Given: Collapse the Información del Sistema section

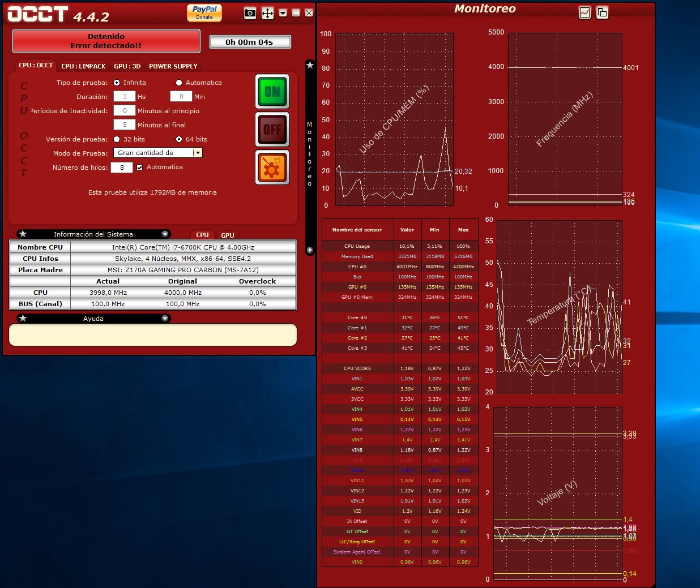Looking at the screenshot, I should pyautogui.click(x=165, y=234).
